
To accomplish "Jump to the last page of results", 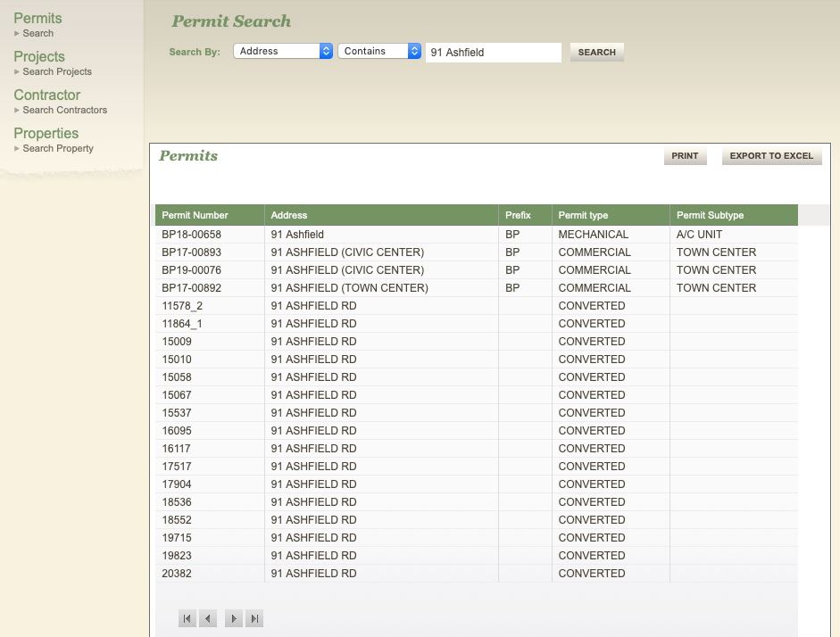I will (x=254, y=618).
